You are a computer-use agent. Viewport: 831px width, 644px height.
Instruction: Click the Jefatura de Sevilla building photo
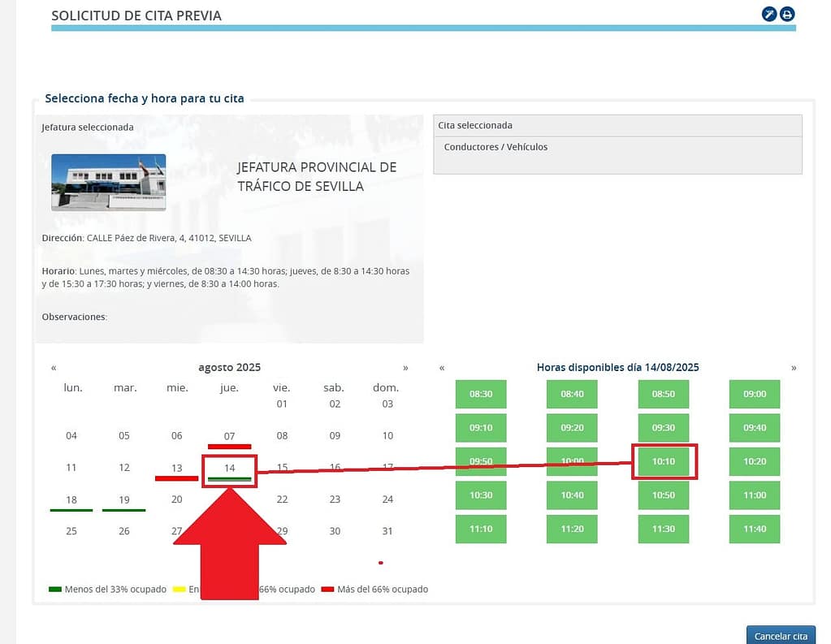(109, 183)
